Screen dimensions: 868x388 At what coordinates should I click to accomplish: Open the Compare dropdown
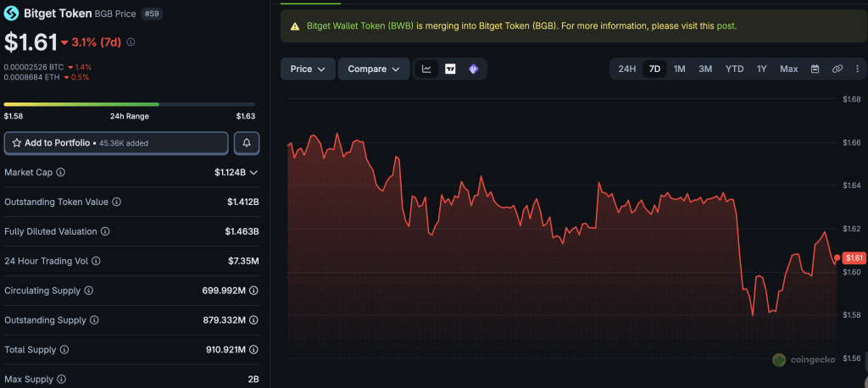click(x=374, y=69)
